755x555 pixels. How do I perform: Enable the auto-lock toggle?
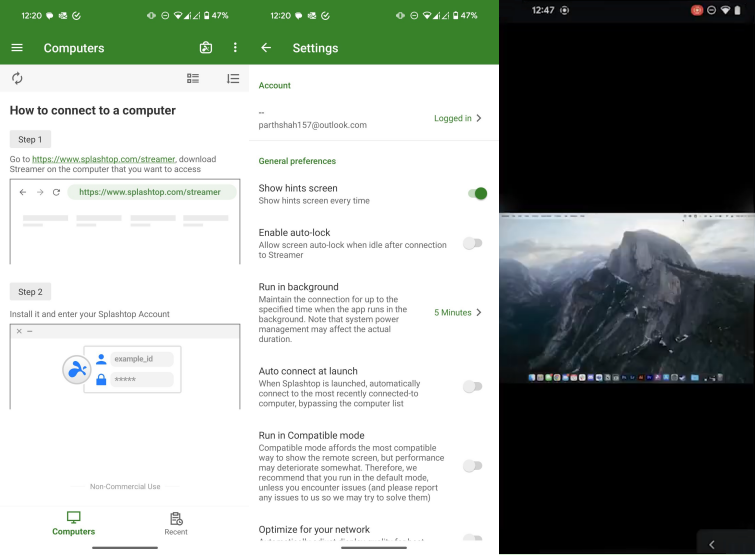[472, 243]
